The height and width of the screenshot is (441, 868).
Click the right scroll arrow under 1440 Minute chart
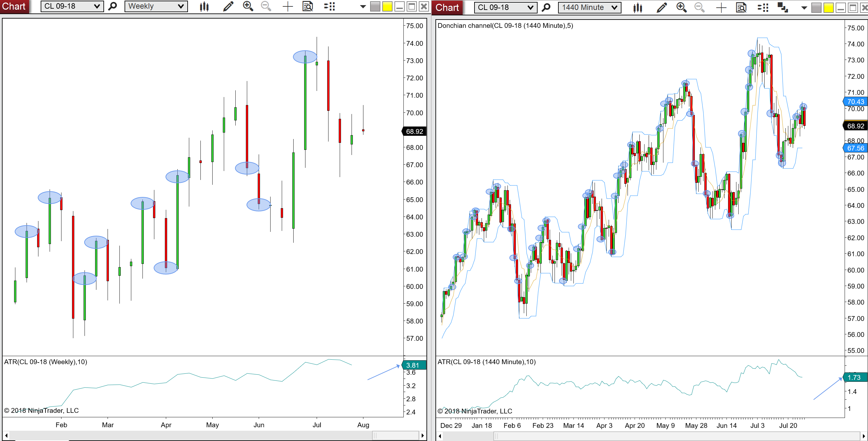tap(864, 437)
